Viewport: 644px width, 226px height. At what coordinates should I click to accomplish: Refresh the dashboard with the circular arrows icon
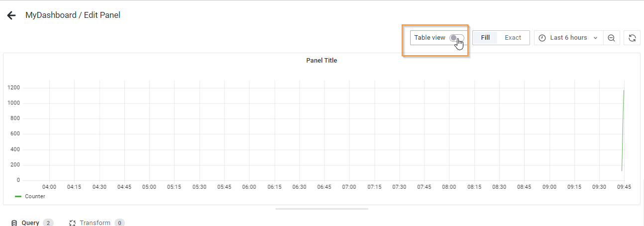[x=632, y=38]
